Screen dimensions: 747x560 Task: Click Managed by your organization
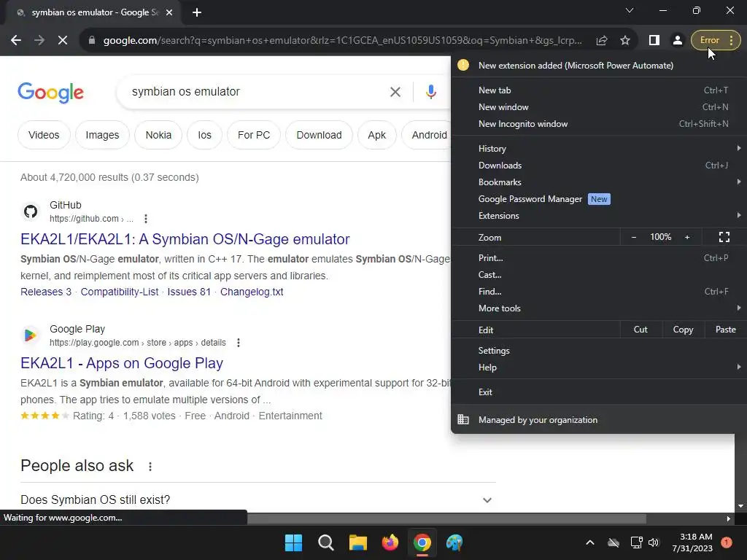pos(599,419)
